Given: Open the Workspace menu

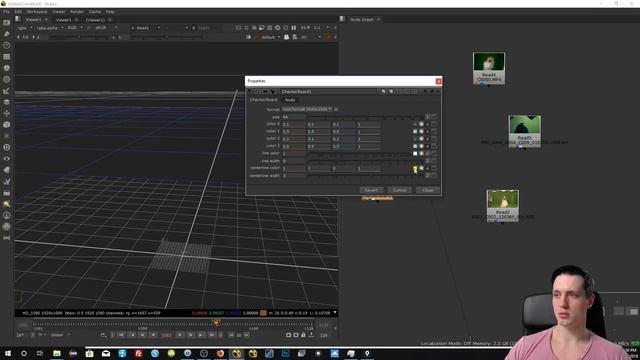Looking at the screenshot, I should pos(37,12).
